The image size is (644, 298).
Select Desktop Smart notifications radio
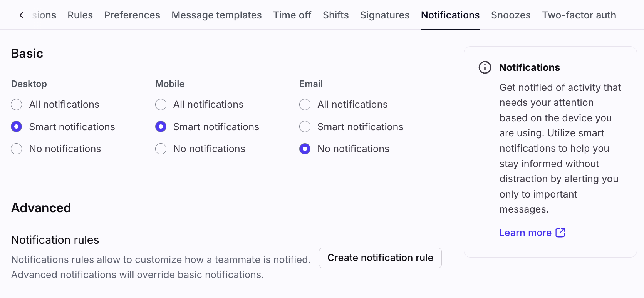tap(17, 127)
